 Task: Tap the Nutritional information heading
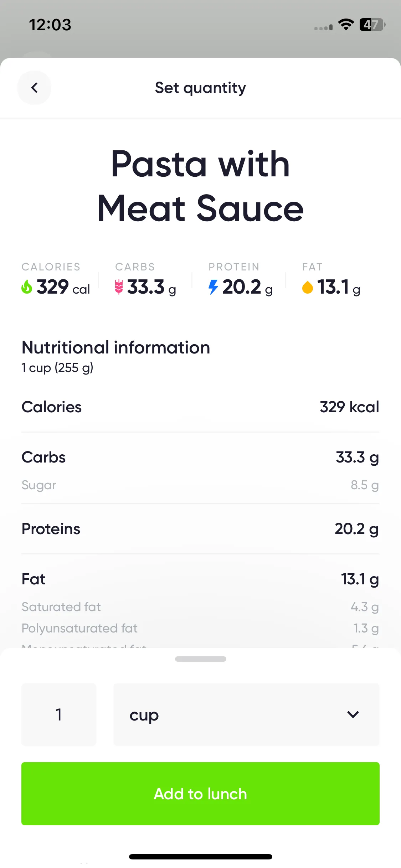point(116,347)
